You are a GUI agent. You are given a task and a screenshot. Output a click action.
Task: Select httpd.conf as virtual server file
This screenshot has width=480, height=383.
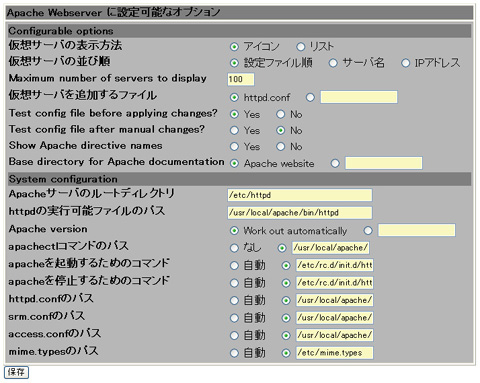point(234,97)
